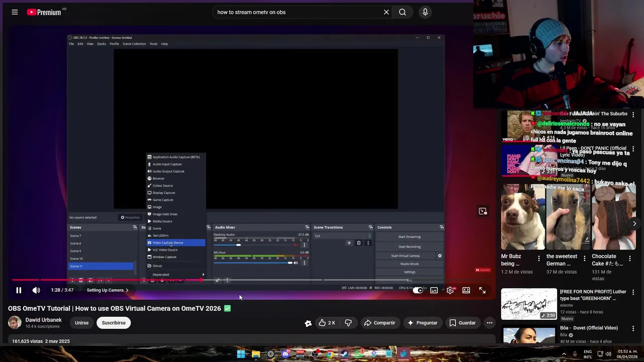Run the search with the magnifier button
This screenshot has width=644, height=362.
[403, 12]
